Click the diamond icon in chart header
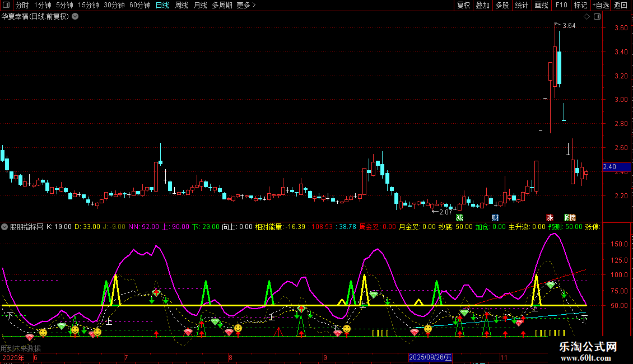 click(x=587, y=17)
